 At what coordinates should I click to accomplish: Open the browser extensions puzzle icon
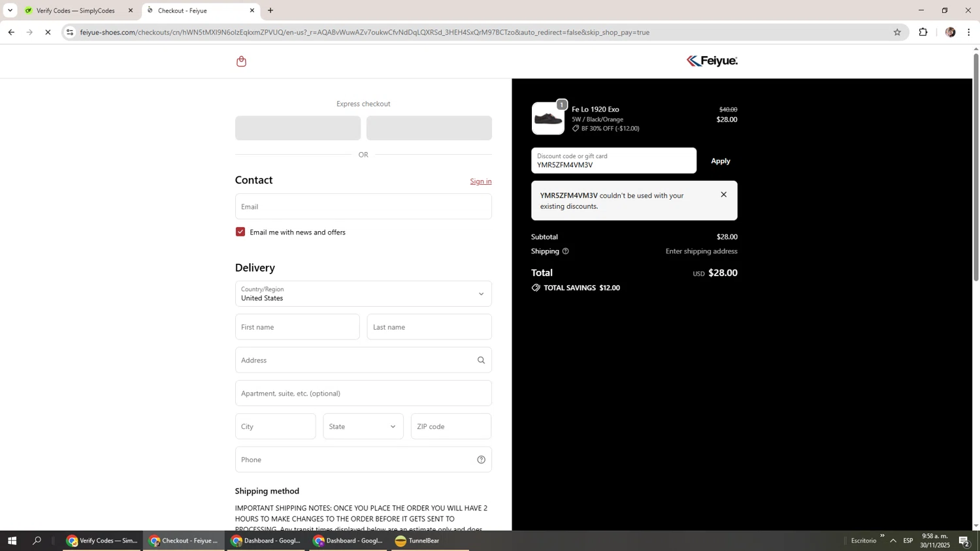coord(923,32)
